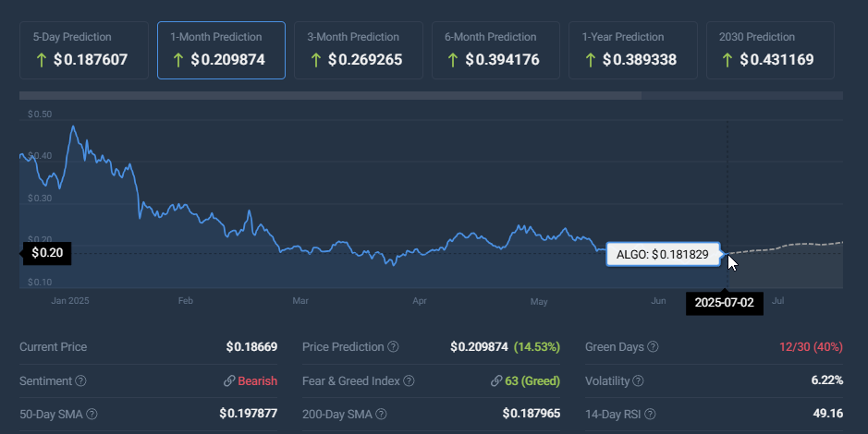Click the Jul axis label

pos(777,301)
